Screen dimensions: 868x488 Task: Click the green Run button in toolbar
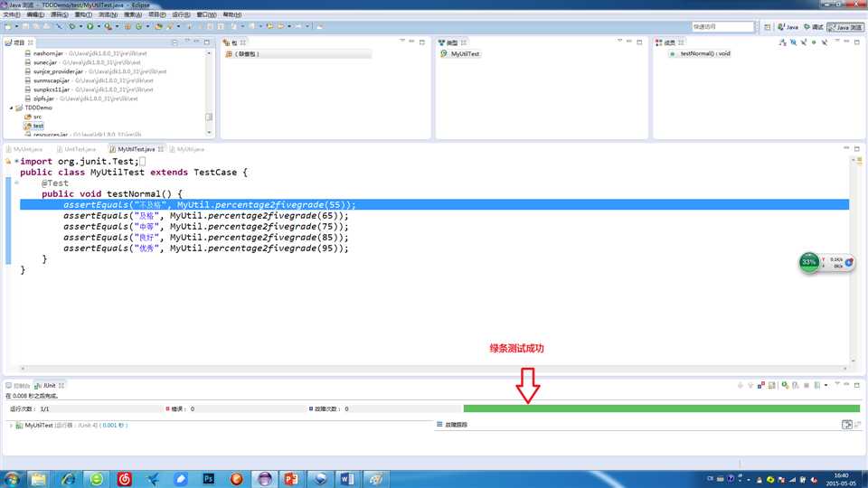pos(90,26)
